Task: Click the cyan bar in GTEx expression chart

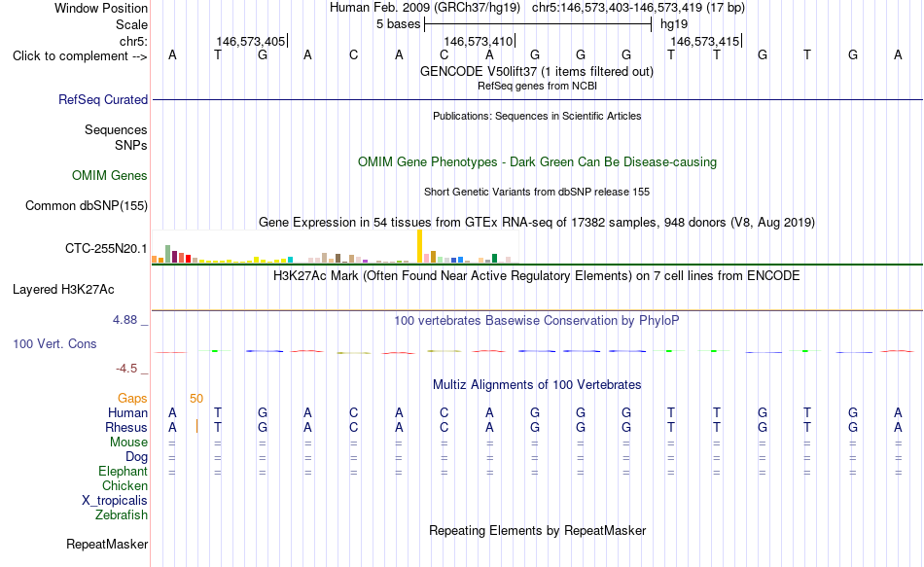Action: coord(290,260)
